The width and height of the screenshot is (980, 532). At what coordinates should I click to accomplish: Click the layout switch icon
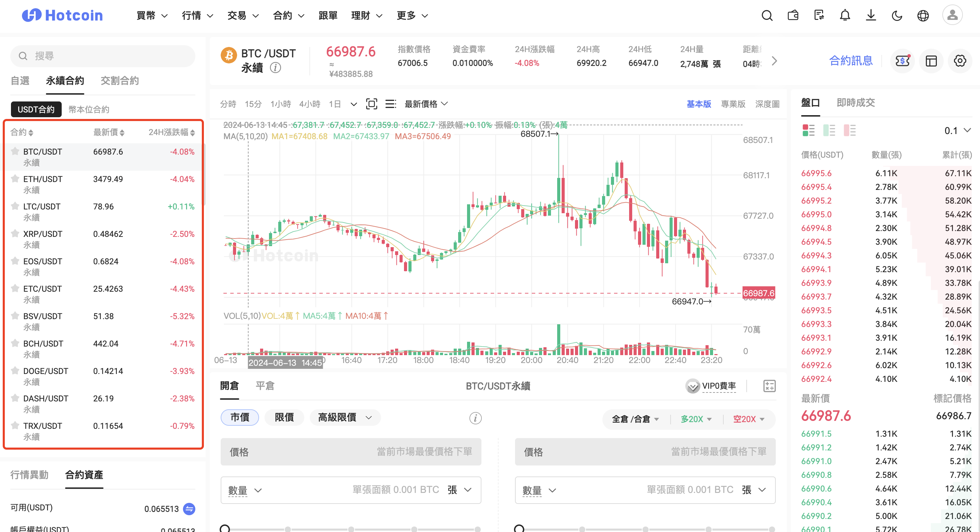(x=931, y=61)
